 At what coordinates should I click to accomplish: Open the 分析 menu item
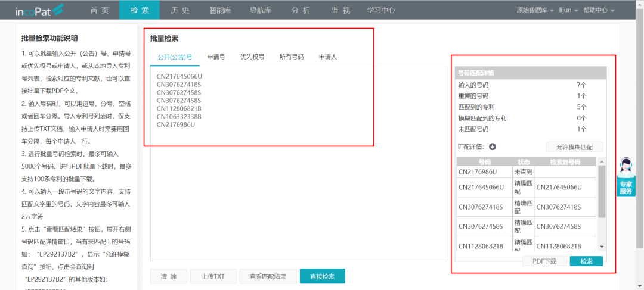(x=301, y=10)
